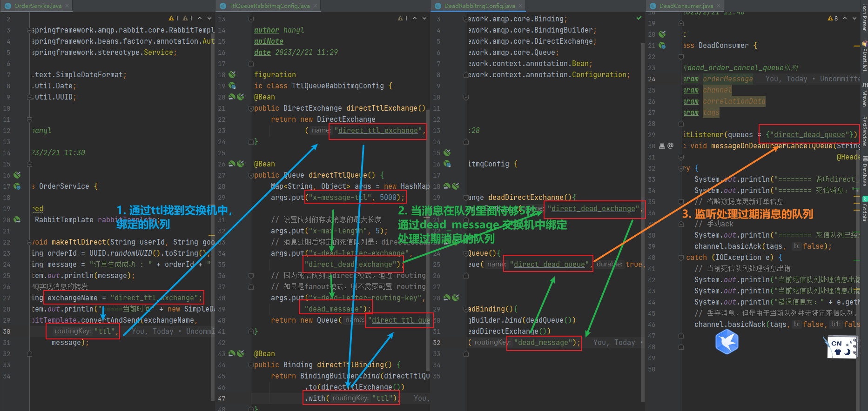Click "direct_ttl_exchange" string in TtlQueueRabbitmqConfig line 23
The image size is (868, 411).
point(378,131)
